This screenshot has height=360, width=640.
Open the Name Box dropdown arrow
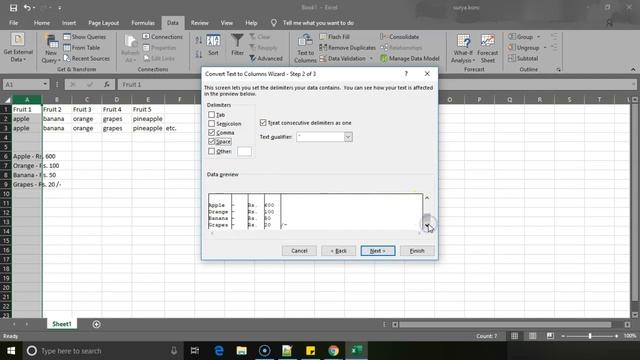45,84
